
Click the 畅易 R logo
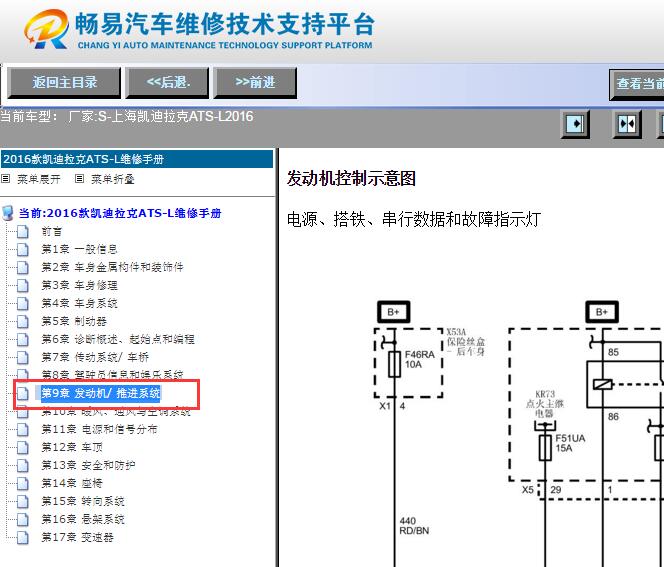tap(47, 29)
